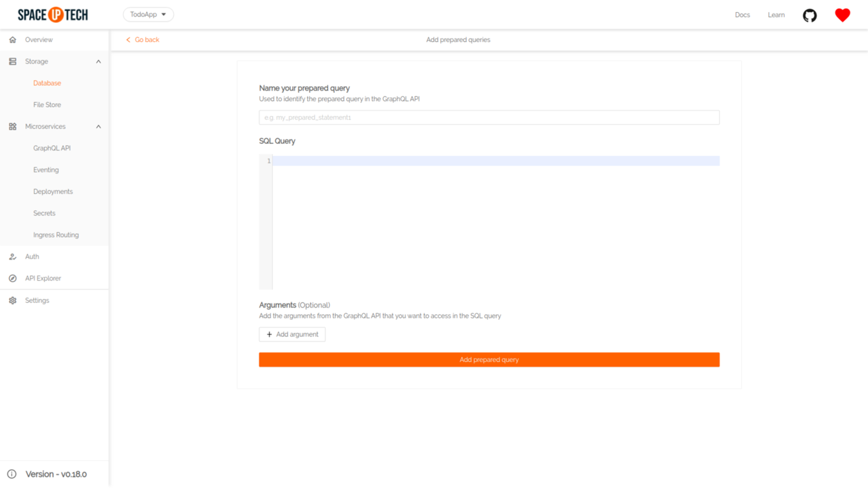Image resolution: width=868 pixels, height=488 pixels.
Task: Click the Auth user icon
Action: (x=12, y=256)
